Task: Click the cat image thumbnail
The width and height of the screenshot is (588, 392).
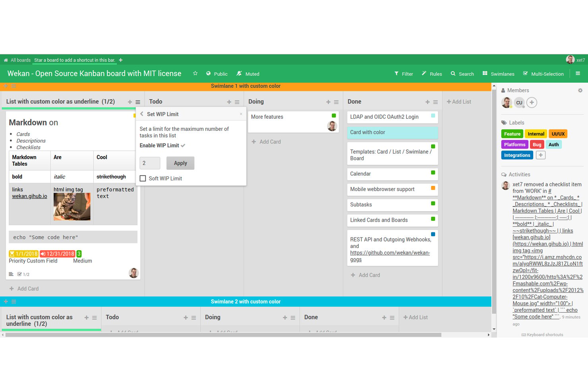Action: click(72, 207)
